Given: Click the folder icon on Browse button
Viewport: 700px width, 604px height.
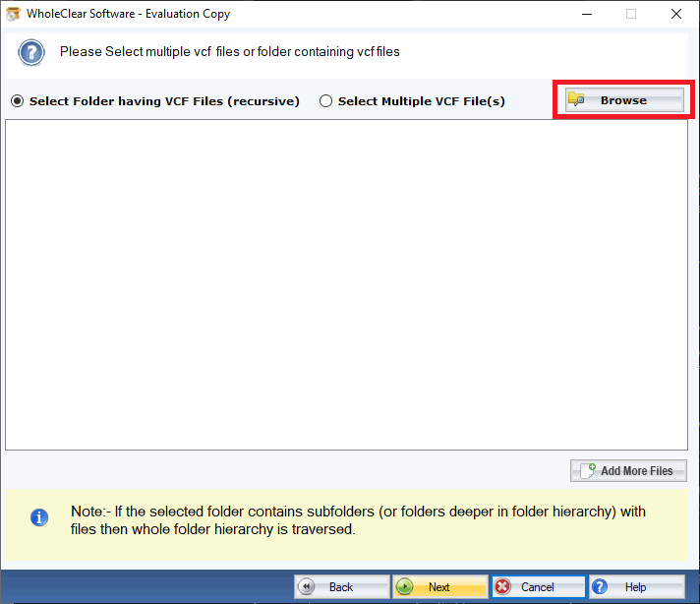Looking at the screenshot, I should (x=577, y=100).
